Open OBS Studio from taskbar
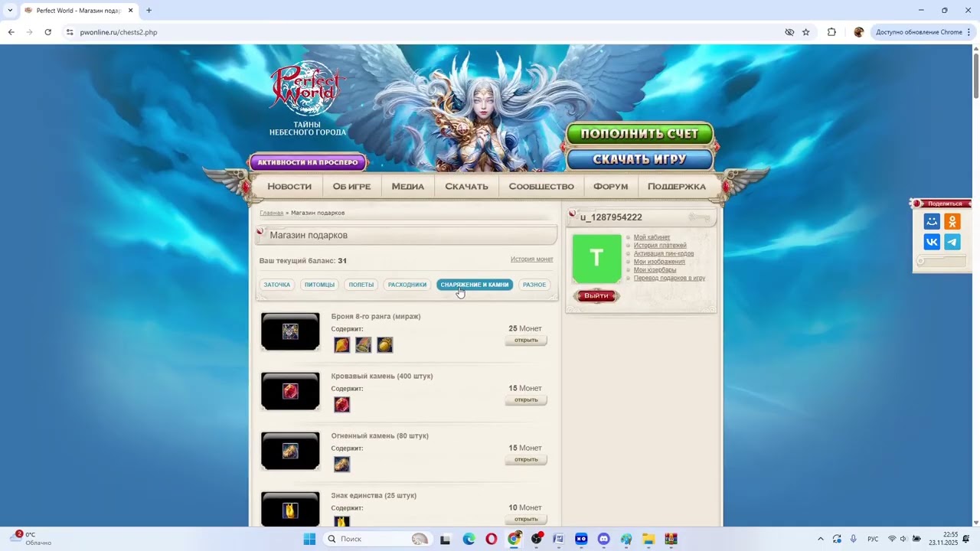This screenshot has height=551, width=980. click(537, 539)
